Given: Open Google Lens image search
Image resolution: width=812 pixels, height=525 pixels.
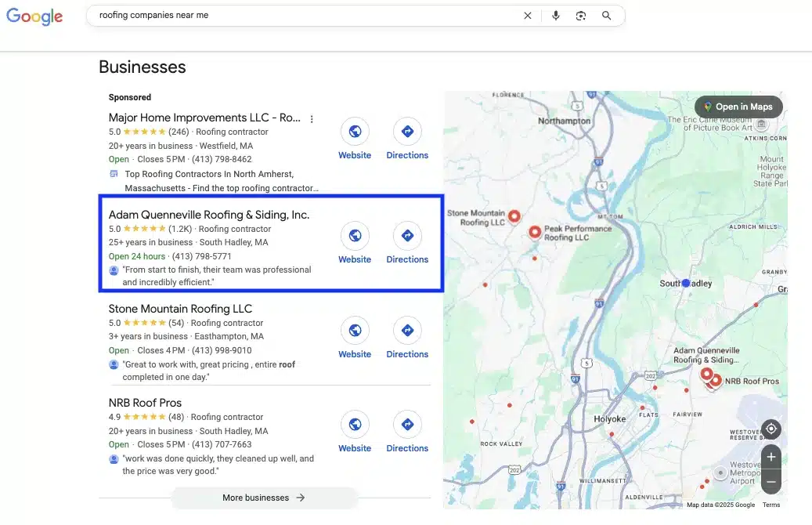Looking at the screenshot, I should (x=580, y=16).
